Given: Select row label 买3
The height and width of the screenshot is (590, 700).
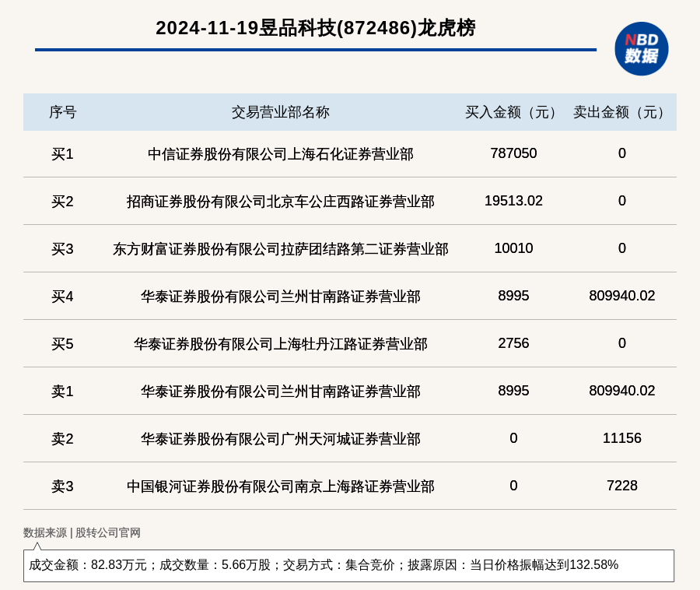Looking at the screenshot, I should point(62,249).
